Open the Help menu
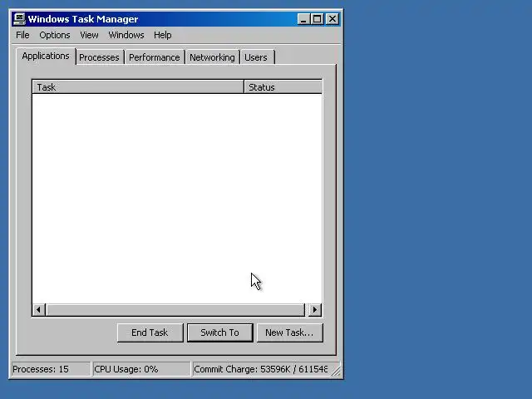532x399 pixels. (x=163, y=35)
